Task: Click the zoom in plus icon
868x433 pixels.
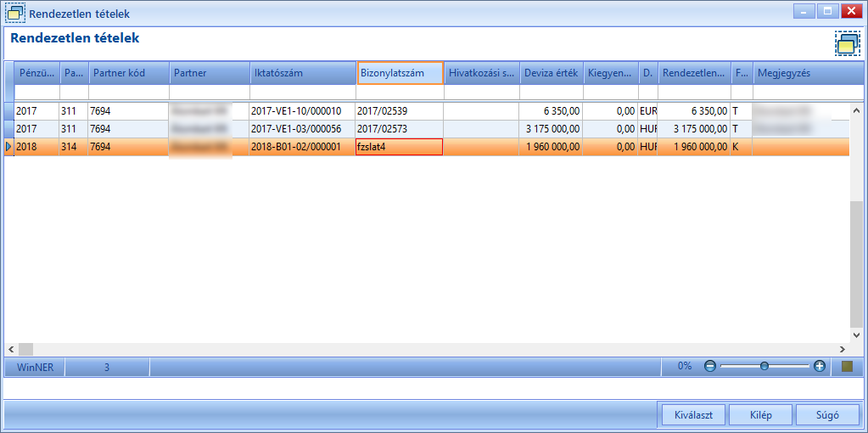Action: [x=820, y=366]
